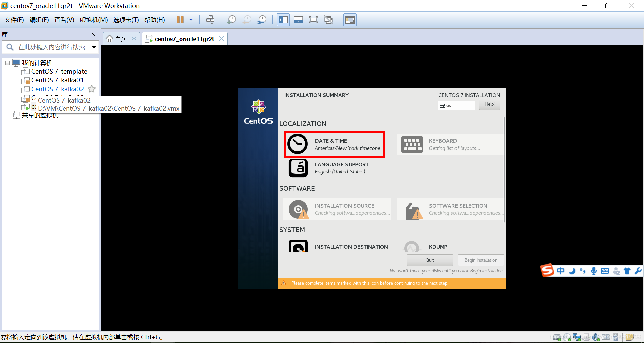Click the Sogou voice input microphone icon
644x343 pixels.
pos(594,271)
